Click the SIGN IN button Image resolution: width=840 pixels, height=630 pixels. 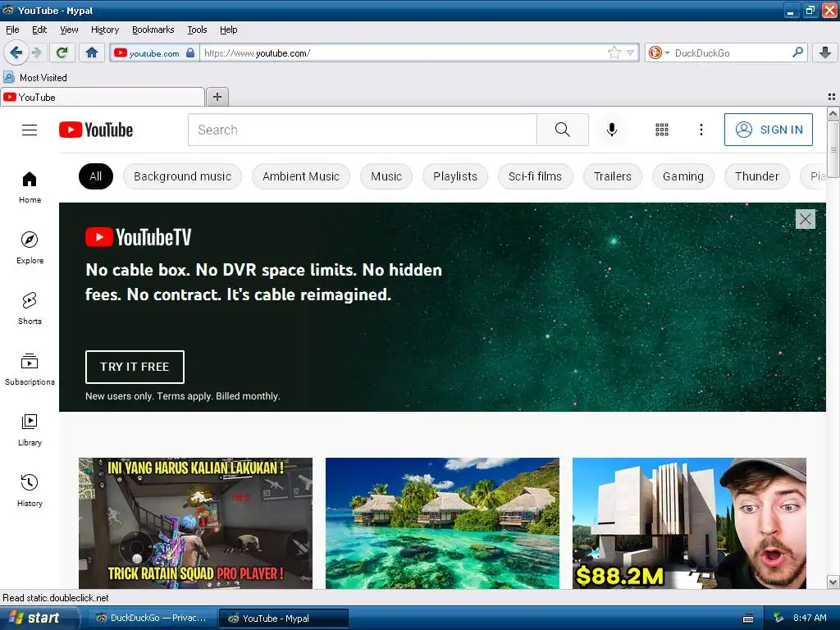coord(768,130)
